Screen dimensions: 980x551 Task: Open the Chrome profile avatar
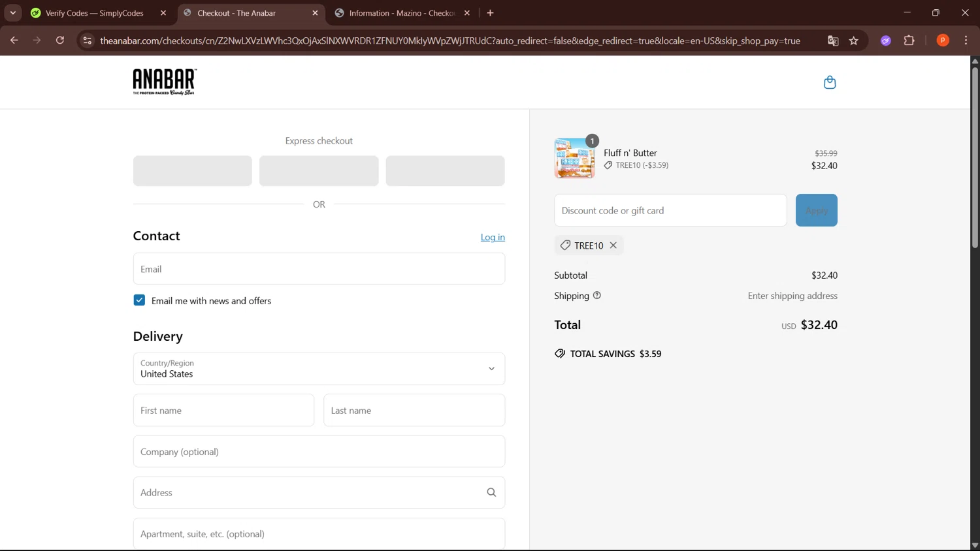943,40
